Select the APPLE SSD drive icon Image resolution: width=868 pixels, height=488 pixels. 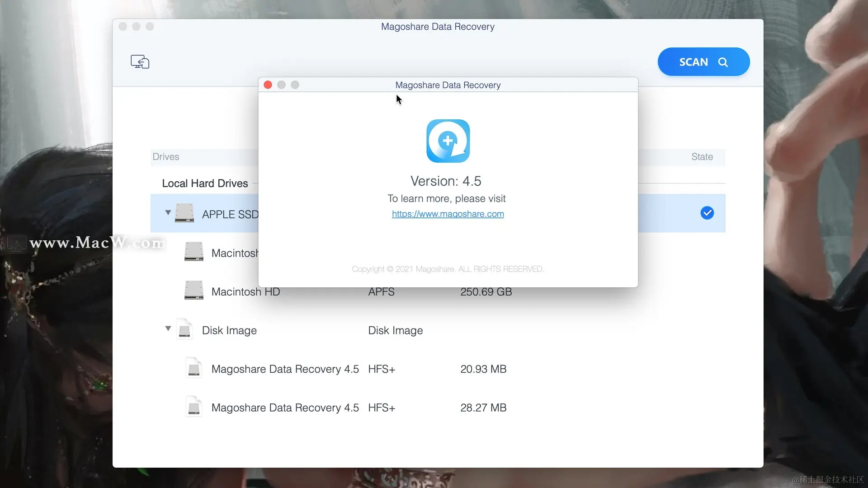(x=184, y=213)
